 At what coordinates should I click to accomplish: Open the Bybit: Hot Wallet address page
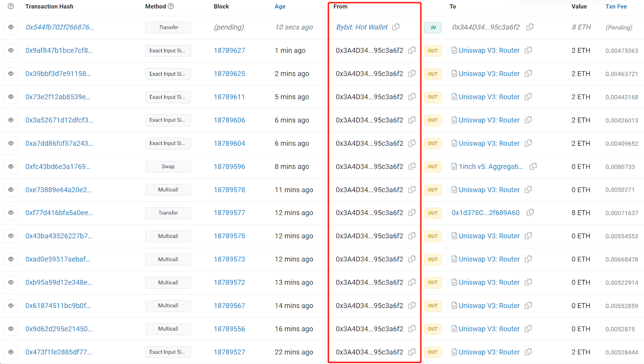coord(362,27)
